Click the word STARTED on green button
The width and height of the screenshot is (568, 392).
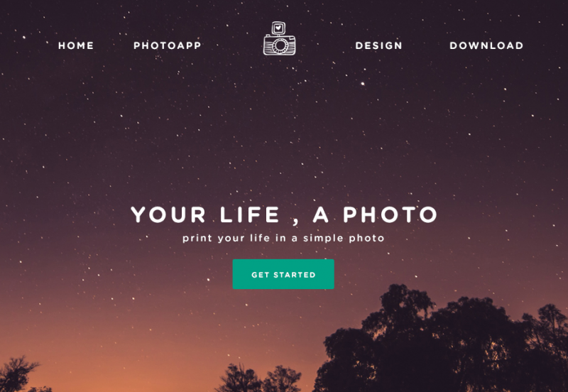(x=295, y=275)
